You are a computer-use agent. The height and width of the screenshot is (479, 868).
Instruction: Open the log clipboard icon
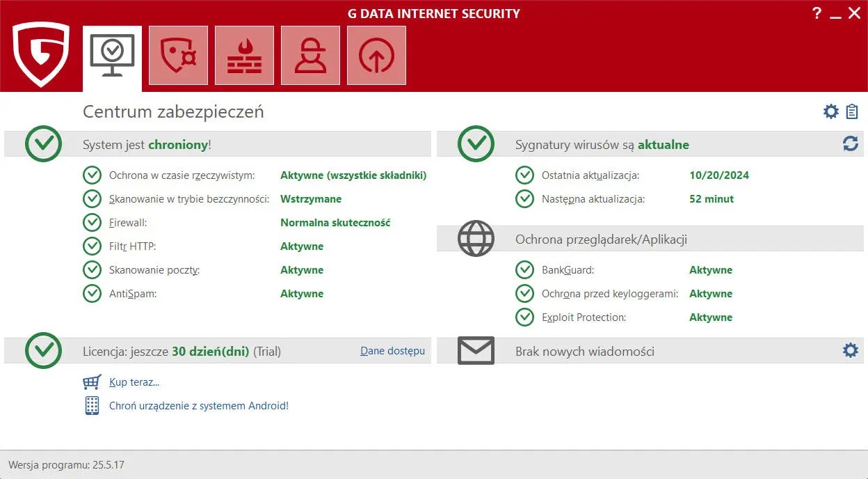click(853, 111)
